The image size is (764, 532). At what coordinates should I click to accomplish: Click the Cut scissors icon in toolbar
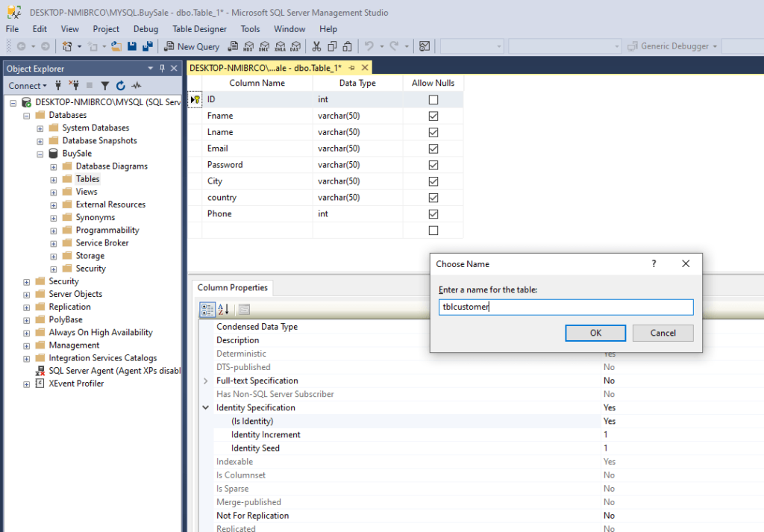316,46
